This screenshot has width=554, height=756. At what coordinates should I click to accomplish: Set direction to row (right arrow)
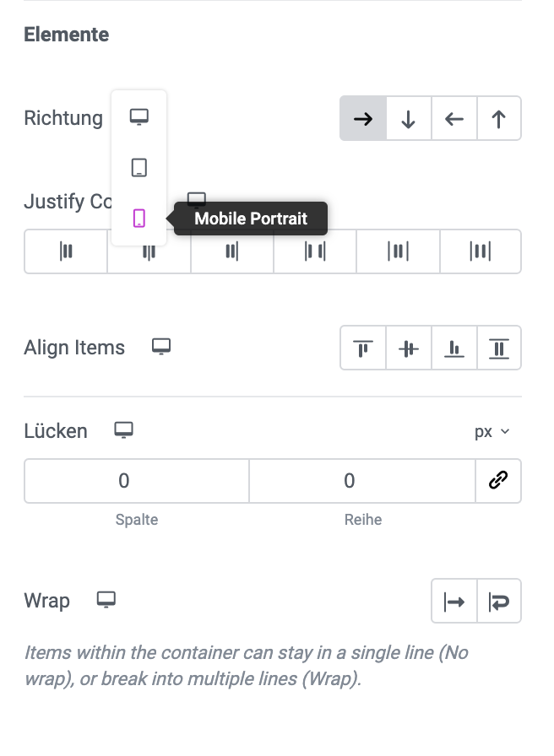(363, 119)
